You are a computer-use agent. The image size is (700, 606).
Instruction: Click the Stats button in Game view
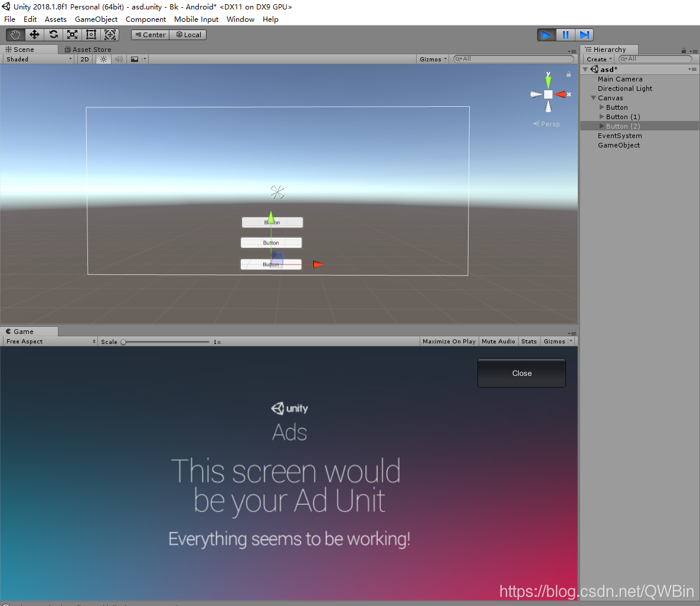pyautogui.click(x=529, y=341)
